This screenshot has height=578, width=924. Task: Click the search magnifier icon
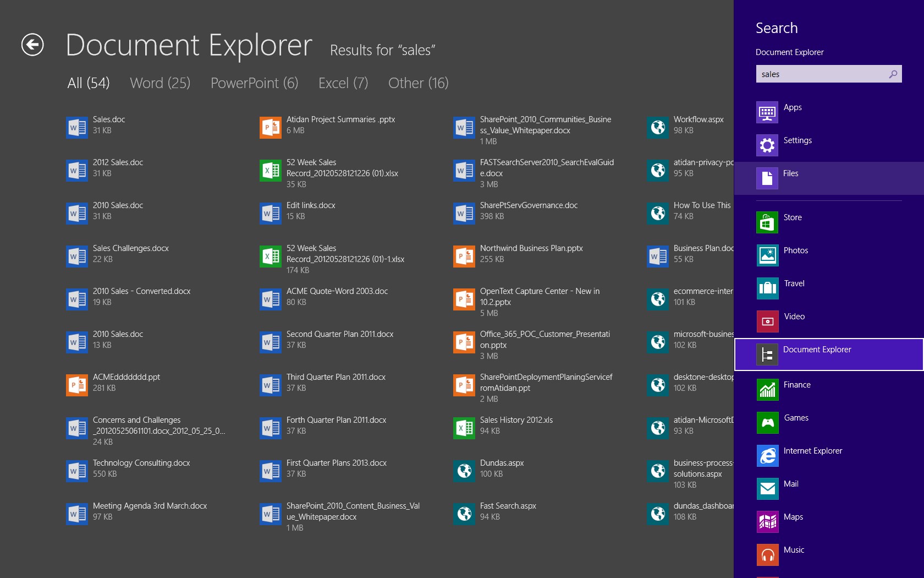[x=893, y=74]
